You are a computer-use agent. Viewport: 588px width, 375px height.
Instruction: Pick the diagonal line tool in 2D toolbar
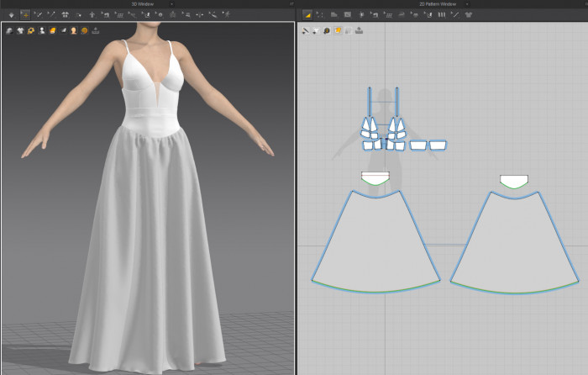455,15
